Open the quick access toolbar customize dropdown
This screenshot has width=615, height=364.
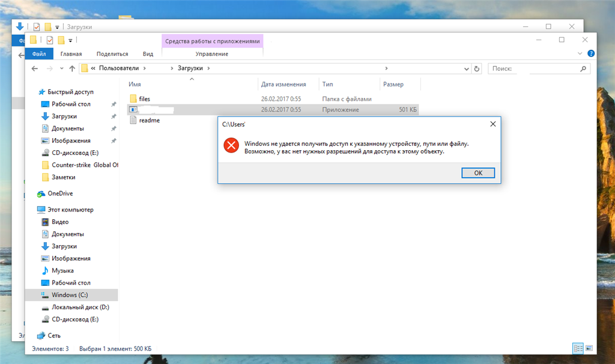point(70,40)
